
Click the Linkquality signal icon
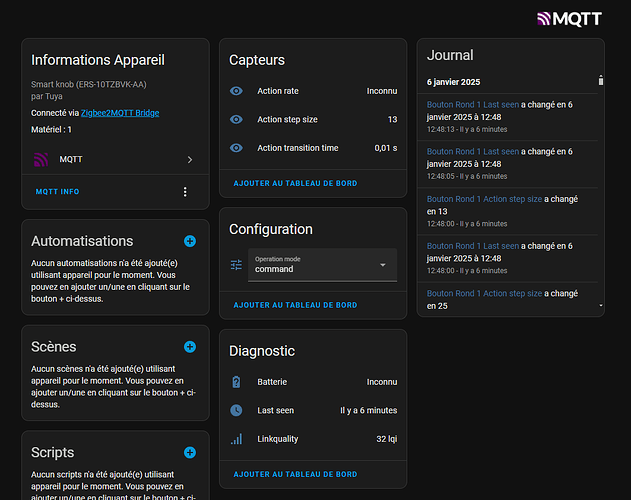[x=236, y=439]
